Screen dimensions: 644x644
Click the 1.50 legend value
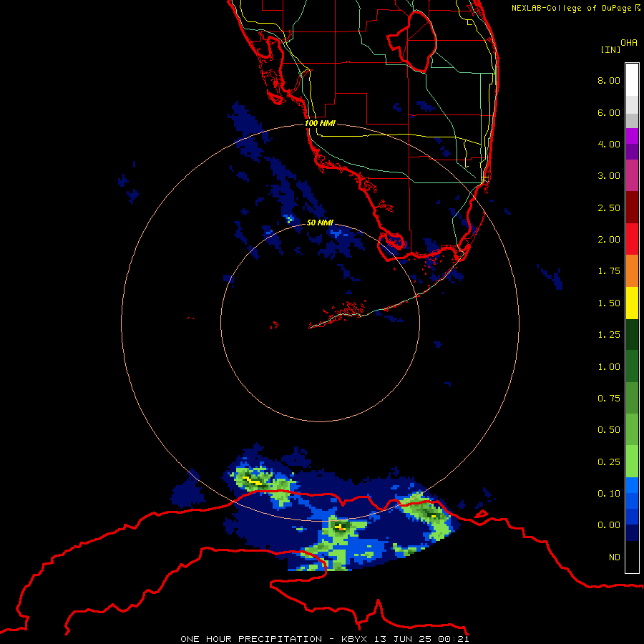(x=609, y=303)
